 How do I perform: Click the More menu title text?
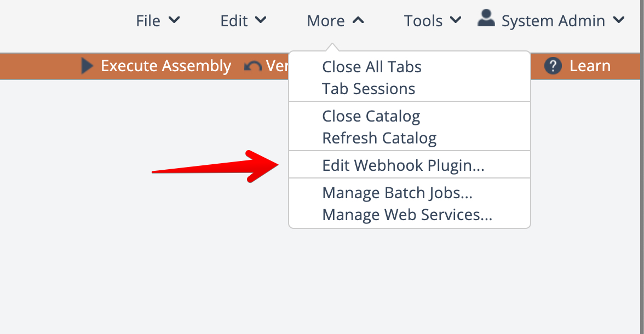click(x=326, y=21)
